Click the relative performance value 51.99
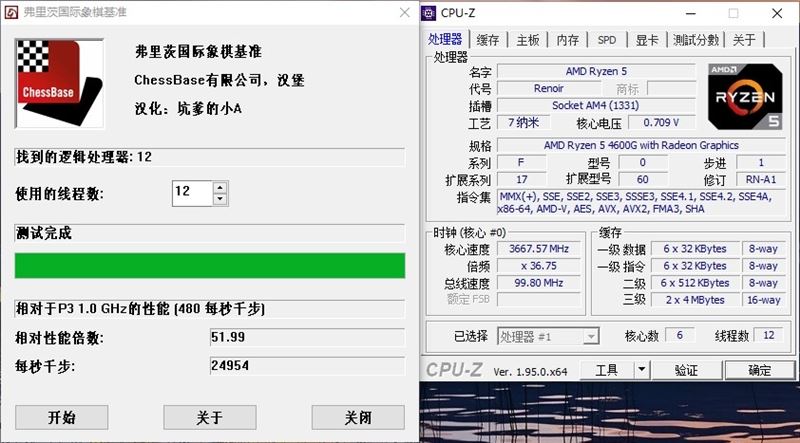Screen dimensions: 800x443 click(308, 337)
